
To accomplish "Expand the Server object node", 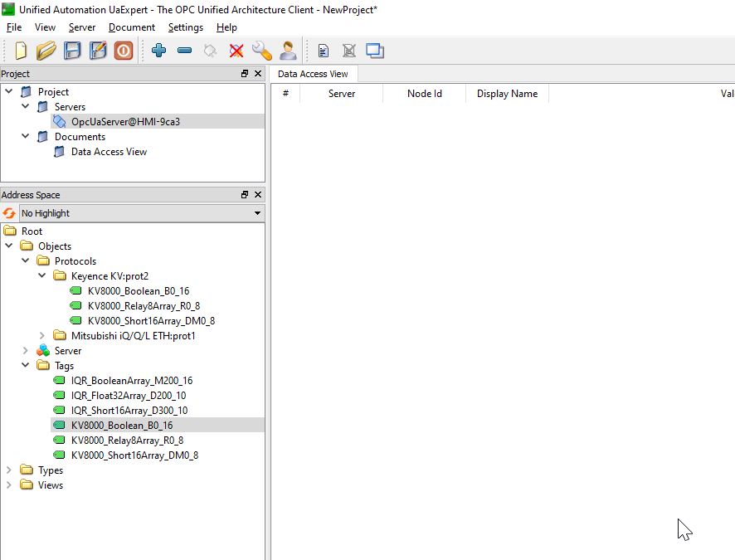I will pyautogui.click(x=26, y=351).
